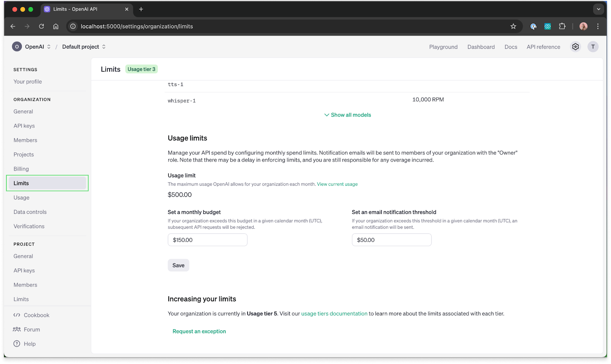Select the highlighted Limits sidebar item

tap(47, 183)
